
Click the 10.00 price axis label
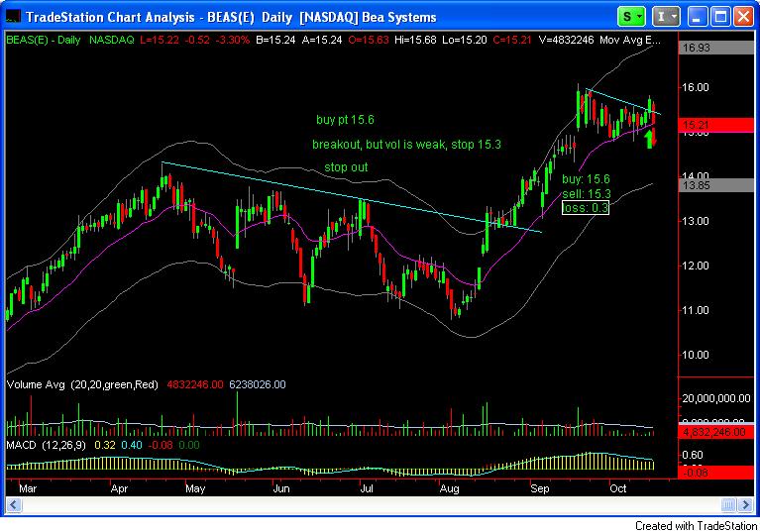(696, 355)
